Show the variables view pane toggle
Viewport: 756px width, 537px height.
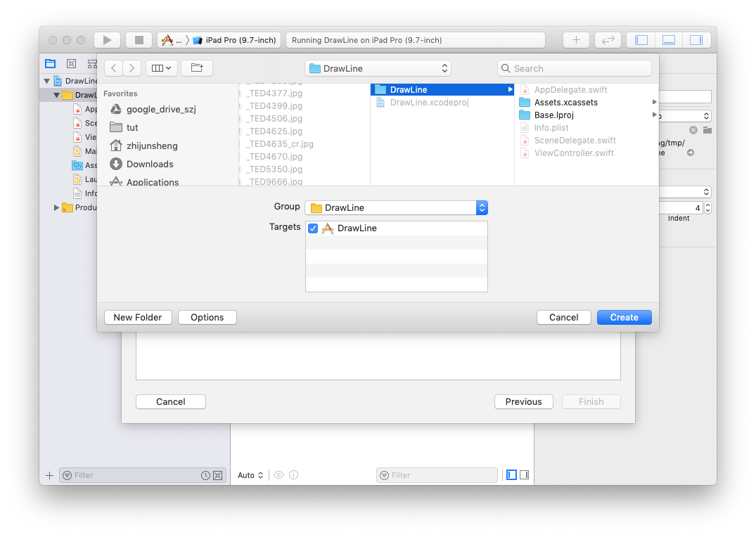[511, 475]
